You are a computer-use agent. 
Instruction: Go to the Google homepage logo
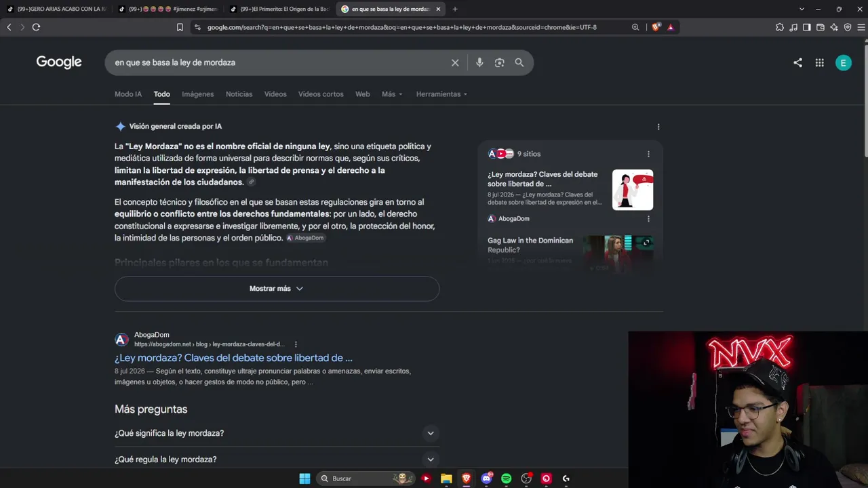click(59, 62)
